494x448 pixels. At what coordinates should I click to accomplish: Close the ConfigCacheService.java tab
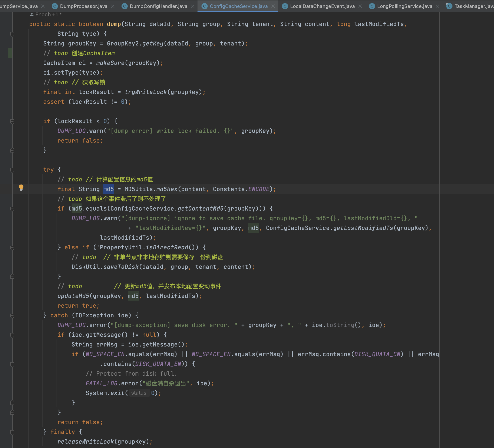273,6
